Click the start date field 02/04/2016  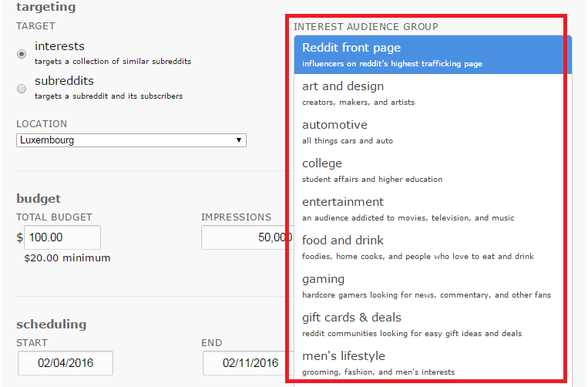coord(66,363)
